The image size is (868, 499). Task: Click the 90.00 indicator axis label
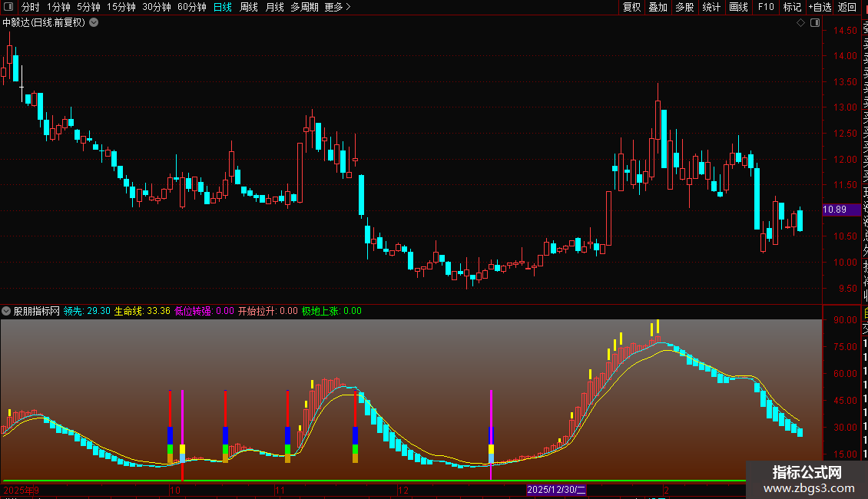pos(845,320)
